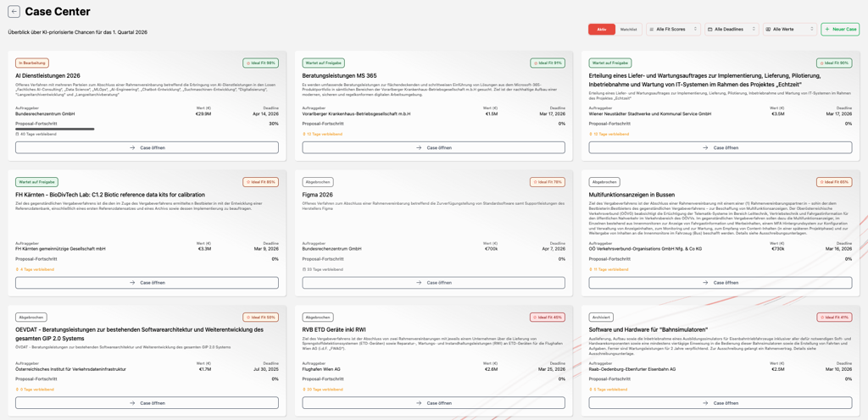The image size is (868, 420).
Task: Click calendar icon beside 40 Tage verbleibend
Action: (x=18, y=134)
